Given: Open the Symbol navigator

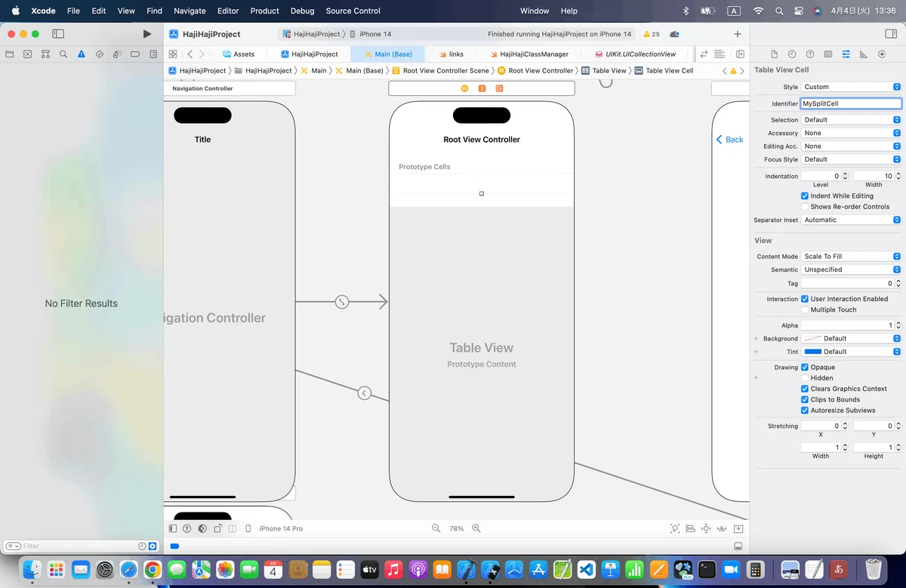Looking at the screenshot, I should coord(45,54).
